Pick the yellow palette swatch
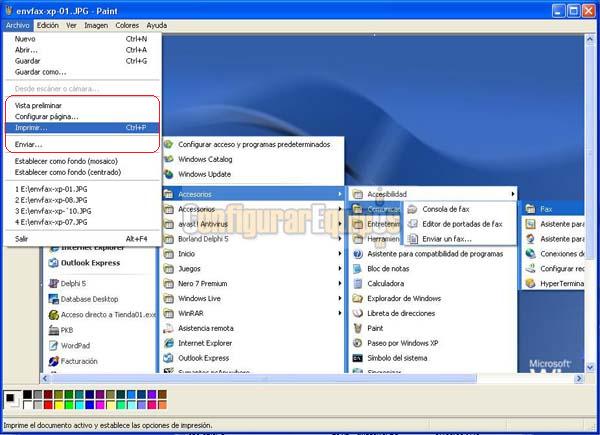Viewport: 600px width, 435px height. (x=59, y=405)
